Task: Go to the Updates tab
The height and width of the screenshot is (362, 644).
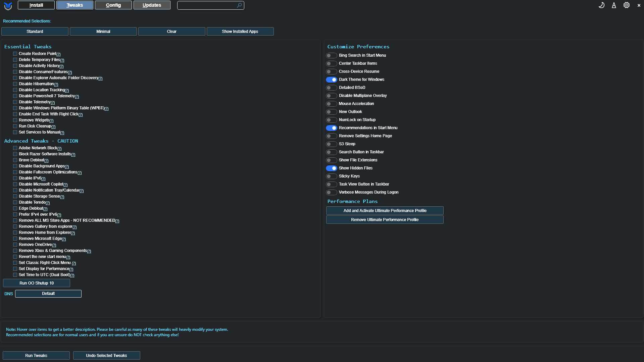Action: (x=152, y=5)
